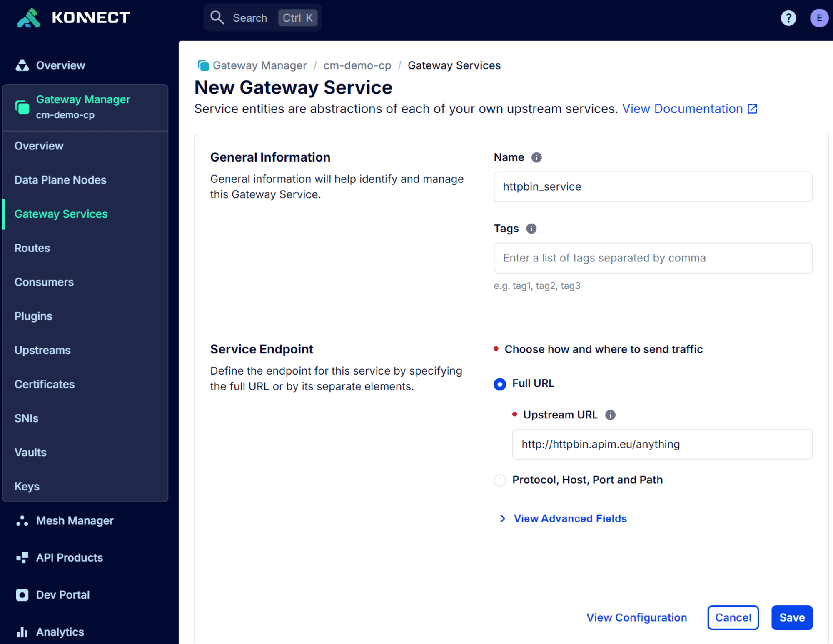Click Gateway Services in left sidebar
This screenshot has height=644, width=833.
[61, 214]
